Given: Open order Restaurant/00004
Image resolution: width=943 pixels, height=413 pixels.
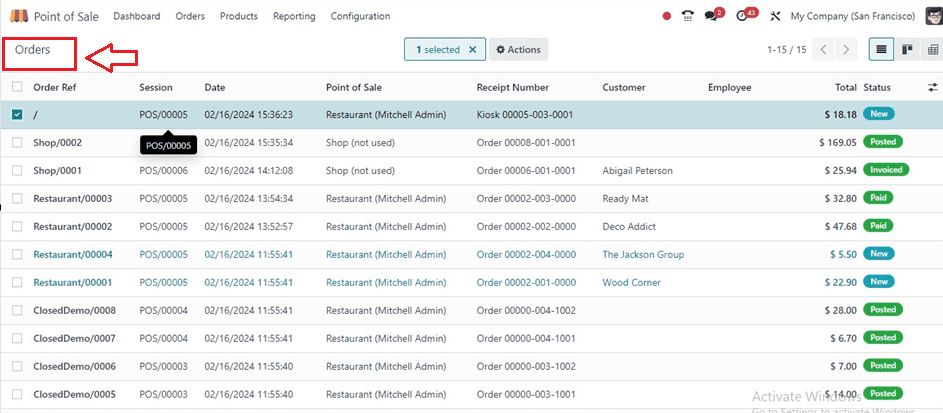Looking at the screenshot, I should [x=73, y=254].
